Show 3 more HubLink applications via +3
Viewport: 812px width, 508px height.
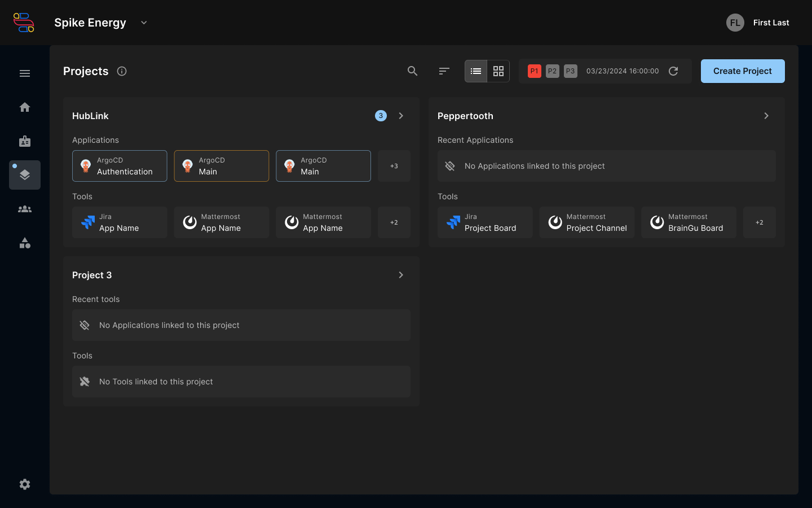(x=394, y=166)
